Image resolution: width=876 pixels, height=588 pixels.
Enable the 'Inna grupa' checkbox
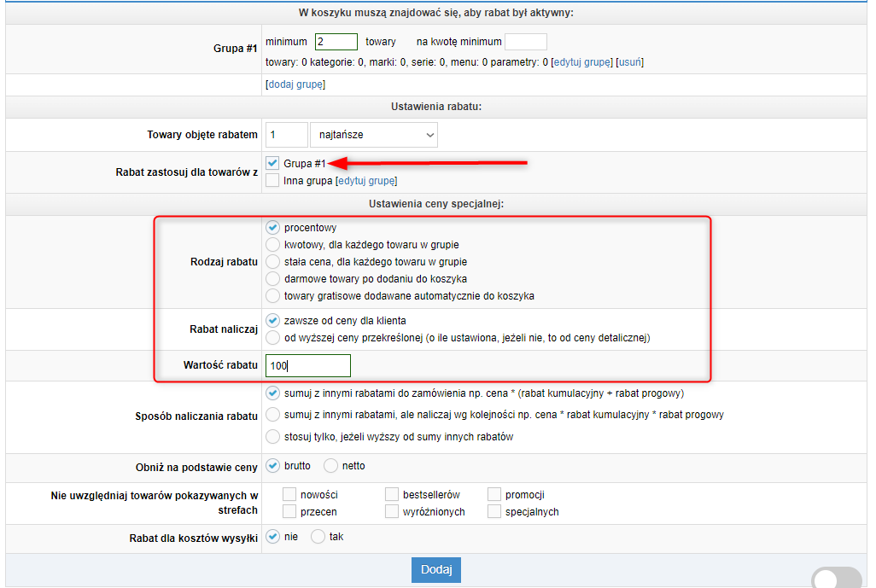click(272, 180)
